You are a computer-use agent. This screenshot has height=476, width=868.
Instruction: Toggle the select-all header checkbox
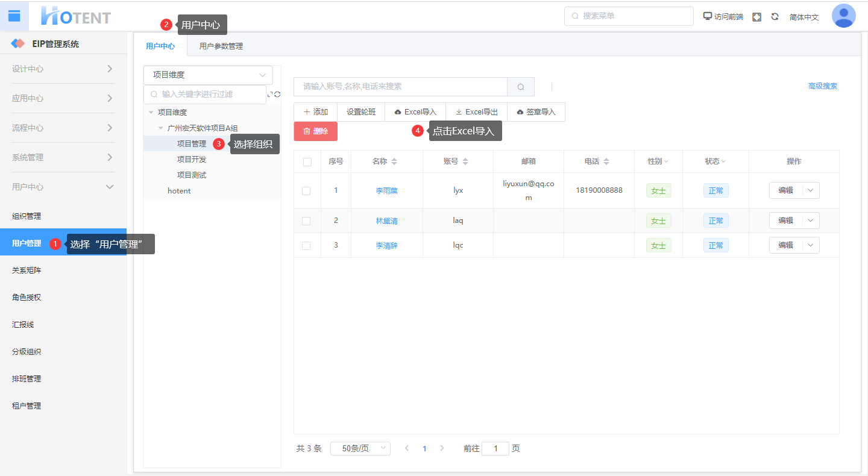(307, 162)
